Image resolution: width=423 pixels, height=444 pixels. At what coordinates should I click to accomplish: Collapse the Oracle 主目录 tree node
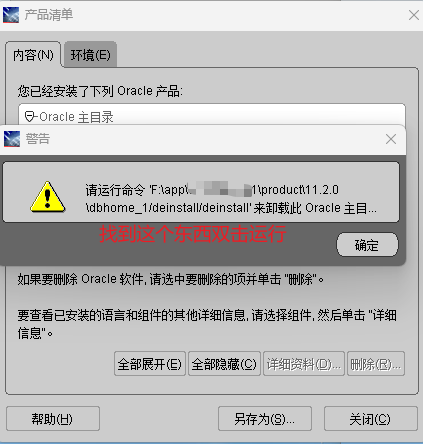pyautogui.click(x=30, y=117)
